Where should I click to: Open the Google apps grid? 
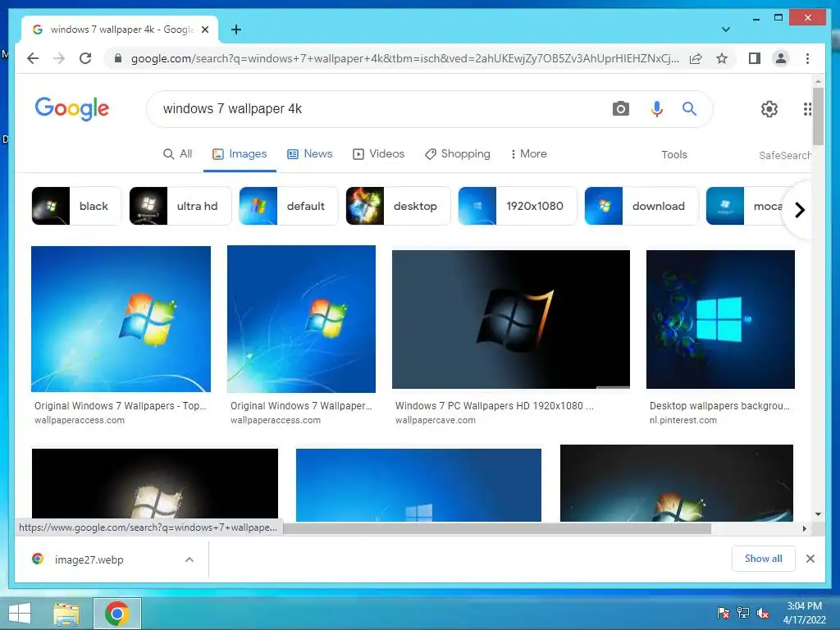point(807,109)
